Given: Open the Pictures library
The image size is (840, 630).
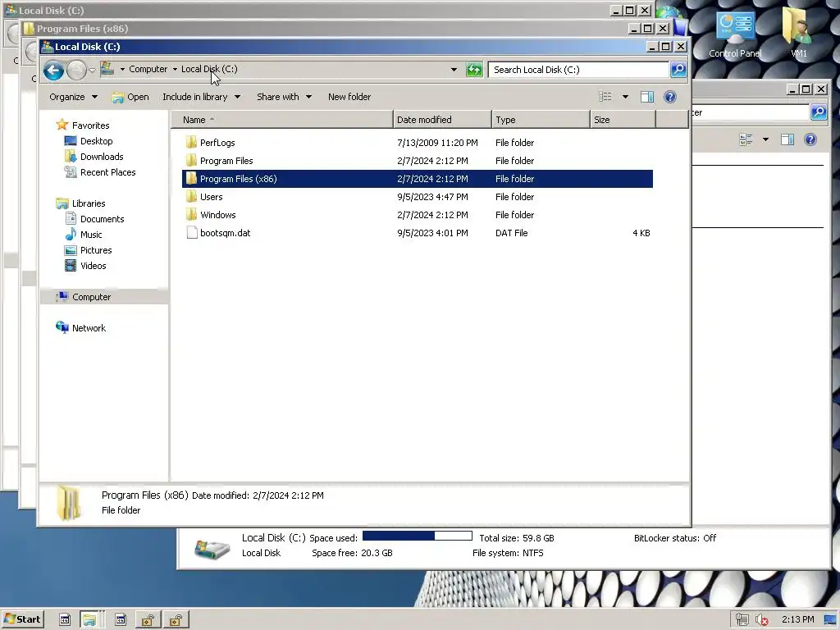Looking at the screenshot, I should (96, 250).
